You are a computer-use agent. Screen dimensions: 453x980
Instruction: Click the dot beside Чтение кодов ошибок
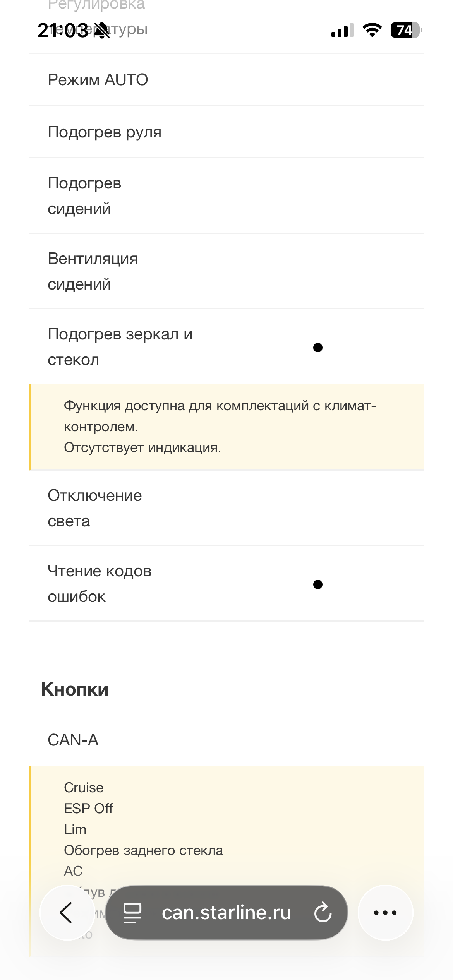point(317,584)
